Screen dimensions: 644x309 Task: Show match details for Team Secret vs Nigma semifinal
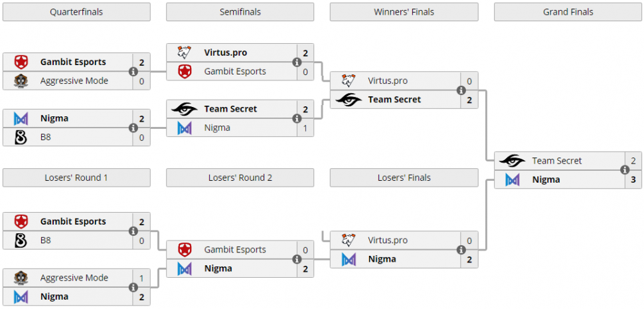pos(297,118)
